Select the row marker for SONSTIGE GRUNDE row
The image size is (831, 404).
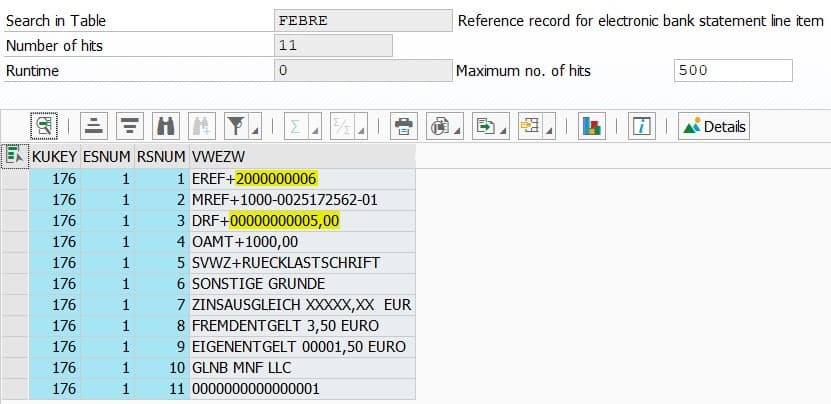point(15,284)
